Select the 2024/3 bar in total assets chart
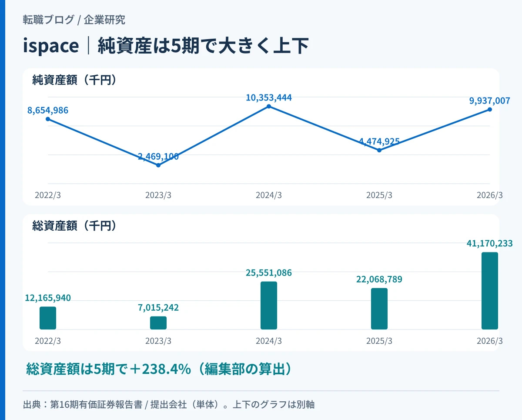Image resolution: width=522 pixels, height=420 pixels. click(x=269, y=306)
